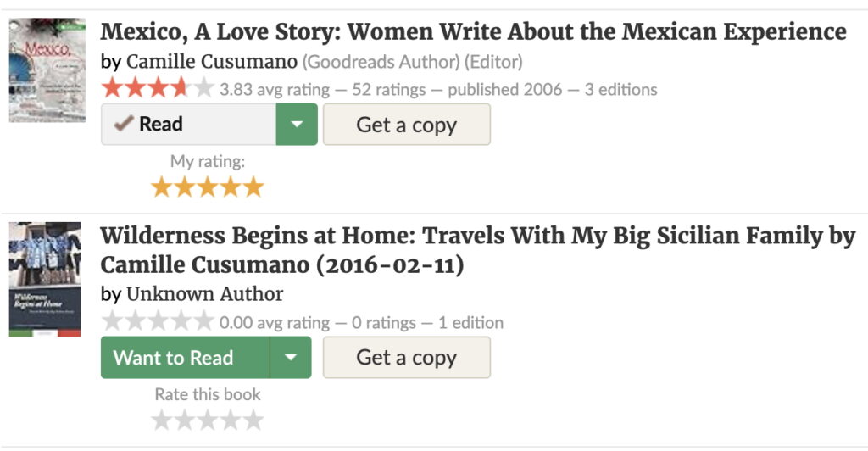Image resolution: width=868 pixels, height=451 pixels.
Task: Open Mexico, A Love Story cover thumbnail
Action: [47, 70]
